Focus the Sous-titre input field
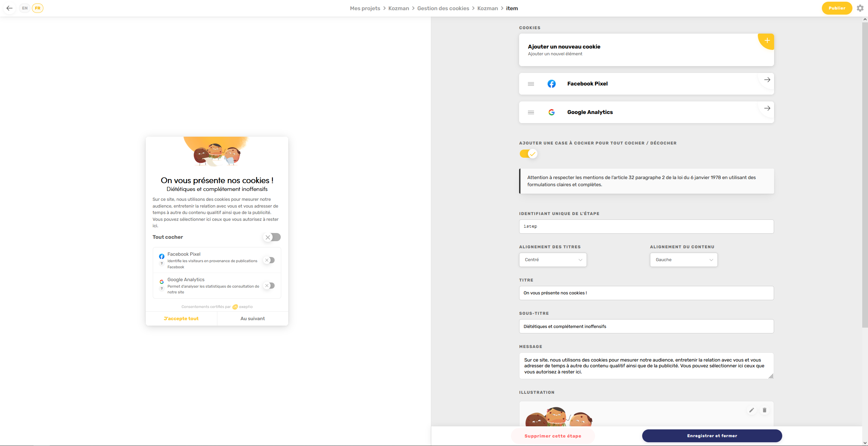Screen dimensions: 868x446 tap(646, 326)
